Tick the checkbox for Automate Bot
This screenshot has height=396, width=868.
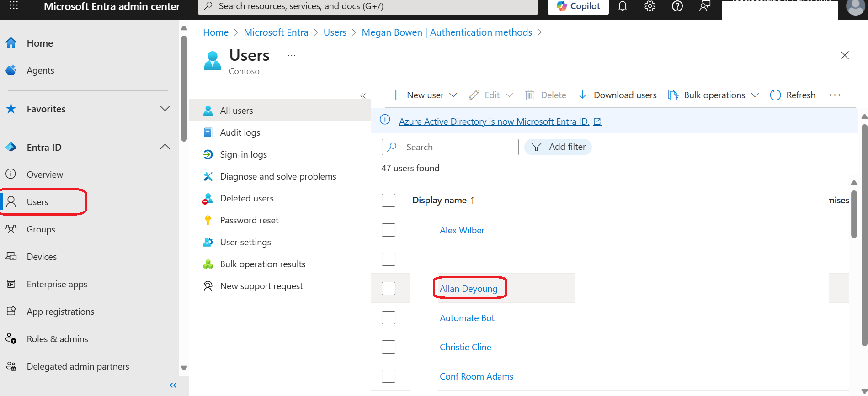point(389,317)
